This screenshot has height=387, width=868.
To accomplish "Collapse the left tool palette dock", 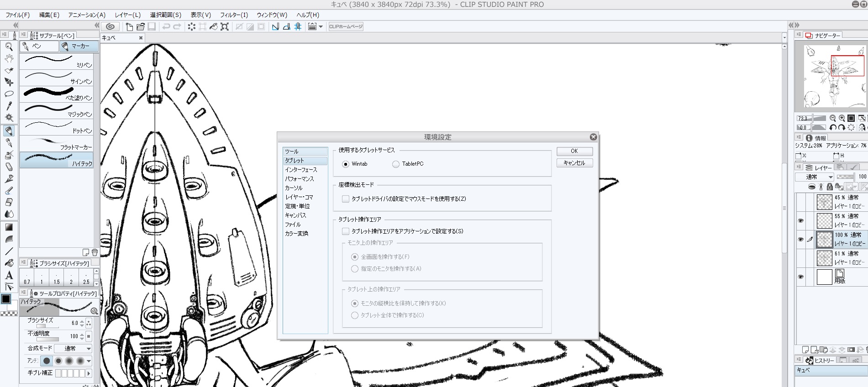I will pos(16,25).
